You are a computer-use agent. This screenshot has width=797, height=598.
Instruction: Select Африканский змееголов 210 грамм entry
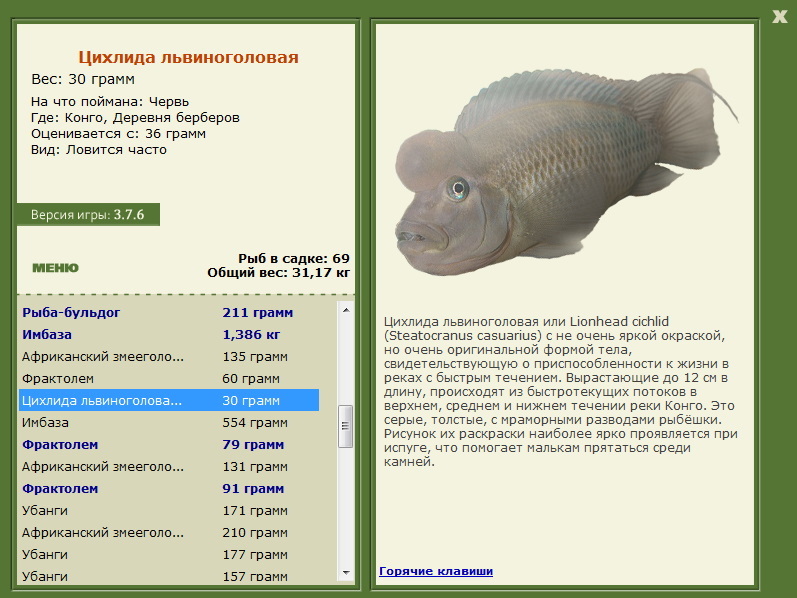point(169,532)
